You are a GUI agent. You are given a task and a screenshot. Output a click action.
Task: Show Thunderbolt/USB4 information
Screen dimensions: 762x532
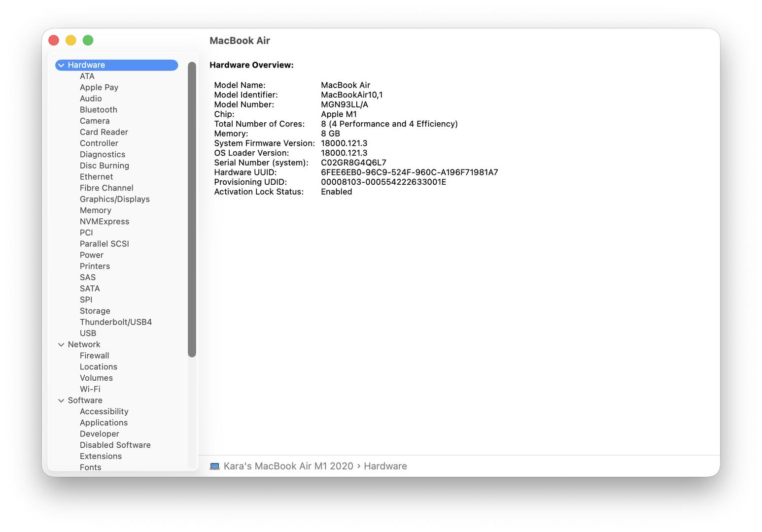click(116, 322)
